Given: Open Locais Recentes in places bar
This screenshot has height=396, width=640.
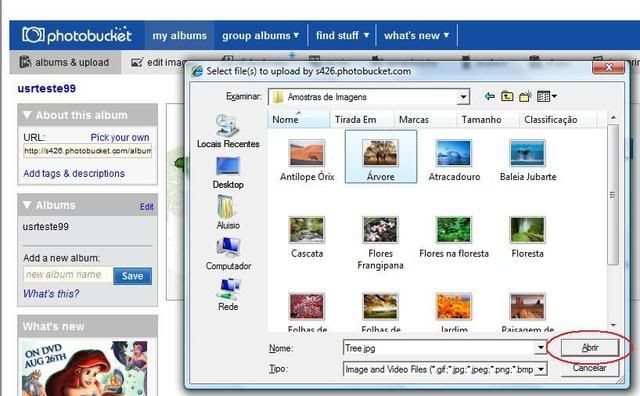Looking at the screenshot, I should click(228, 131).
